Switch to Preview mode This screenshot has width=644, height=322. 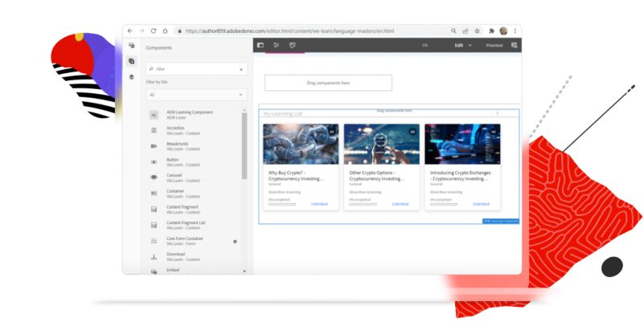point(494,46)
